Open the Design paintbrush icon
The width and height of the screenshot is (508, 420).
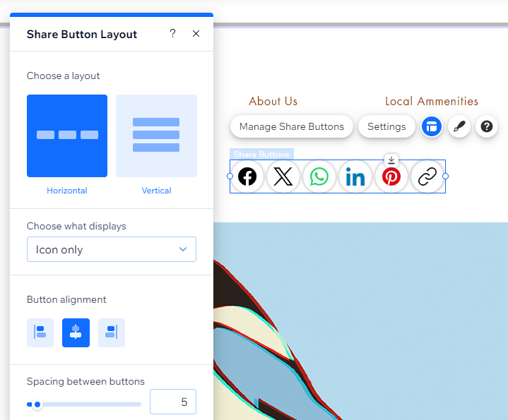(459, 127)
